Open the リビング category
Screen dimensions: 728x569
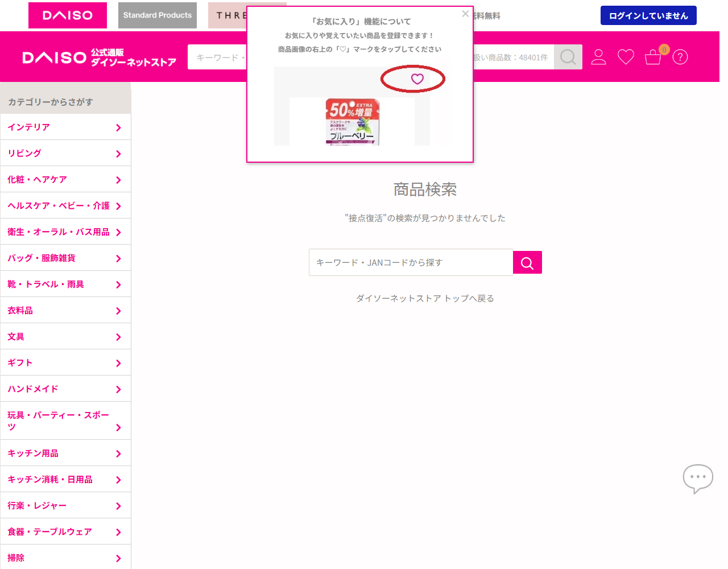[x=65, y=153]
